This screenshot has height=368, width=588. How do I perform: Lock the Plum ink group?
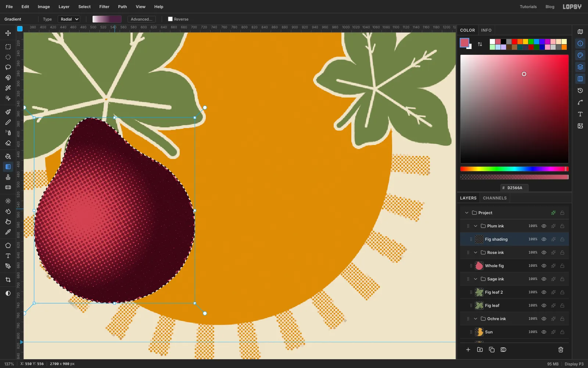point(562,226)
